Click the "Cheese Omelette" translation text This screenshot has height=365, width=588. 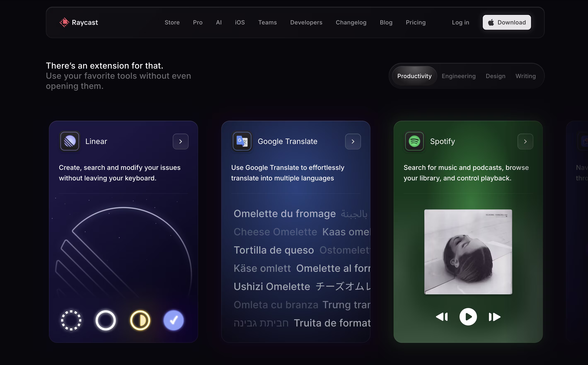pyautogui.click(x=275, y=232)
